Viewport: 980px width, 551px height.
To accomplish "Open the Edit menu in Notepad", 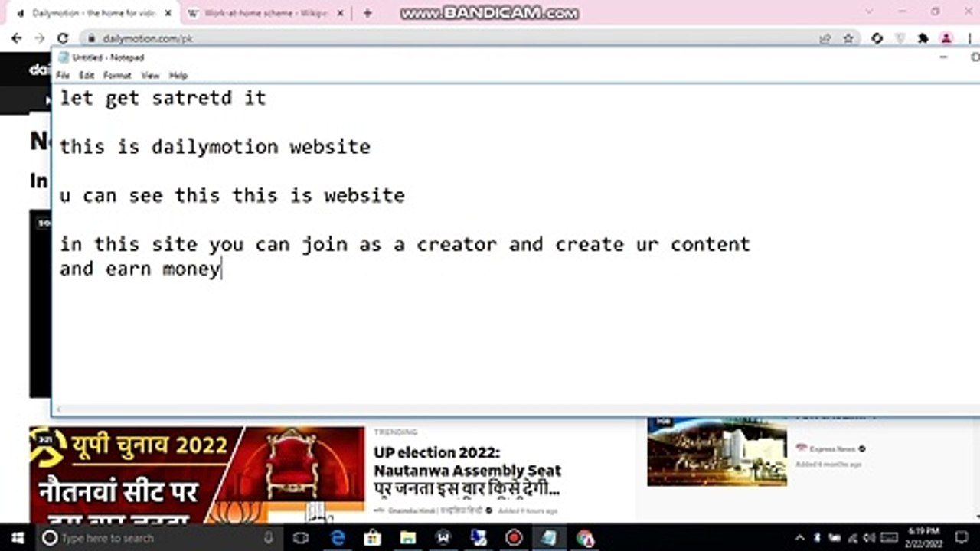I will point(87,76).
